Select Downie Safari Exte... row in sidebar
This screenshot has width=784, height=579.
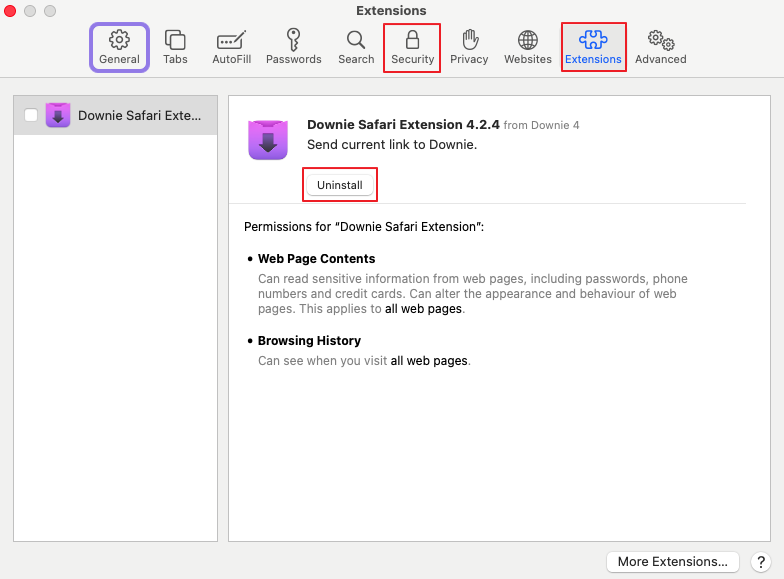coord(116,116)
